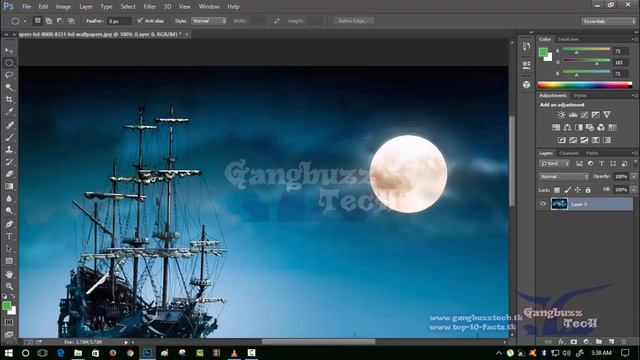
Task: Select the Dodge tool
Action: coord(9,211)
